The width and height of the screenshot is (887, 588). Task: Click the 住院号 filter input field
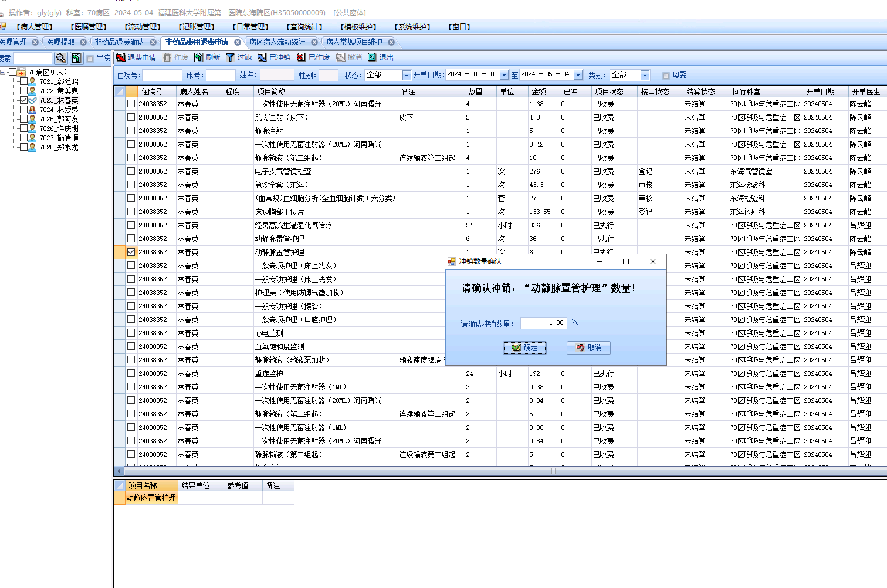[162, 75]
